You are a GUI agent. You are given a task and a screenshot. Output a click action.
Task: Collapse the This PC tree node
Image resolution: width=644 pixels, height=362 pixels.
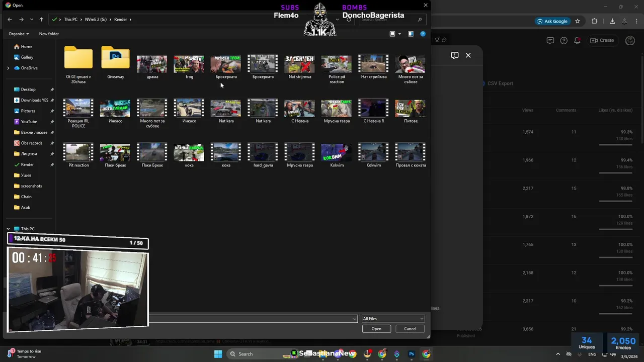[8, 229]
